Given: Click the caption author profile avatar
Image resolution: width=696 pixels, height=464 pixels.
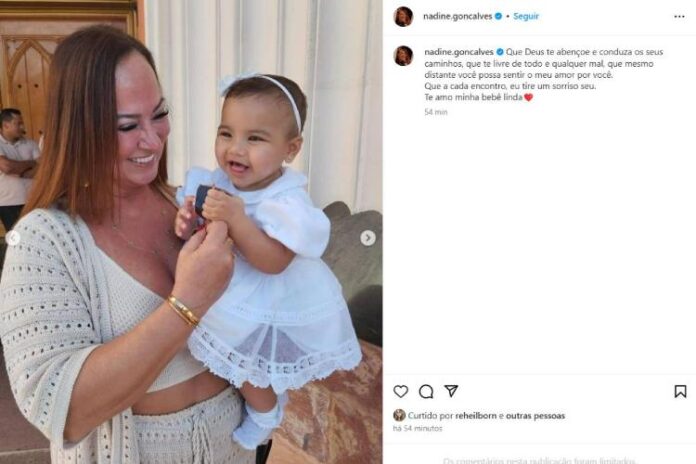Looking at the screenshot, I should 403,56.
